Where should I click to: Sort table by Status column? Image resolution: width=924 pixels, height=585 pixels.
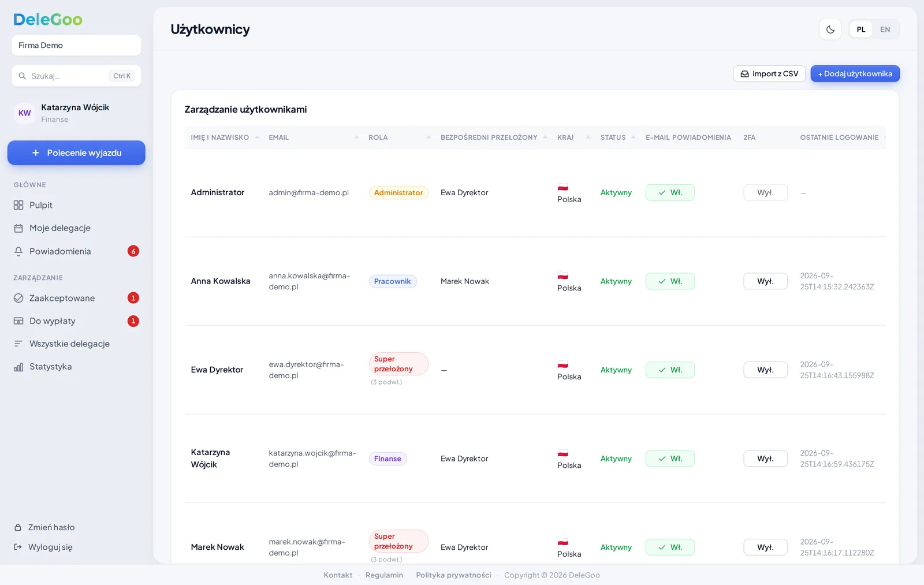[x=617, y=137]
